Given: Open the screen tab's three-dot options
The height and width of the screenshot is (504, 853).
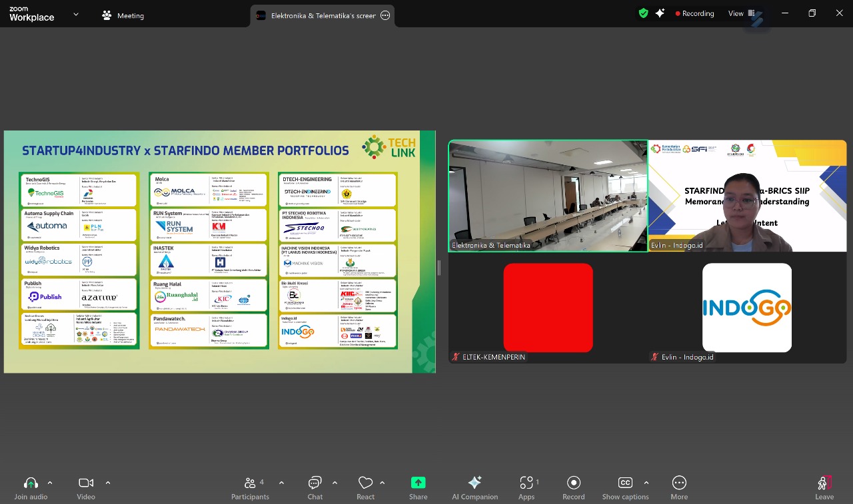Looking at the screenshot, I should coord(385,15).
